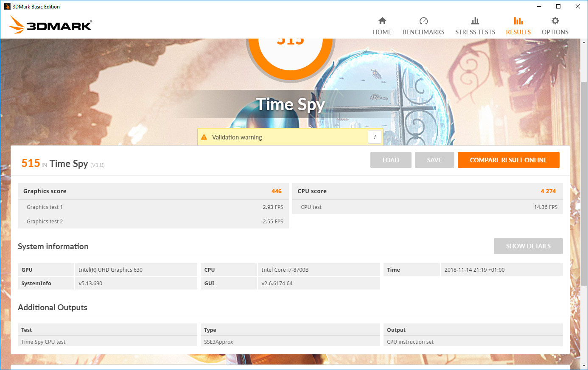Click the Graphics score value 446
Screen dimensions: 588x370
(x=277, y=191)
